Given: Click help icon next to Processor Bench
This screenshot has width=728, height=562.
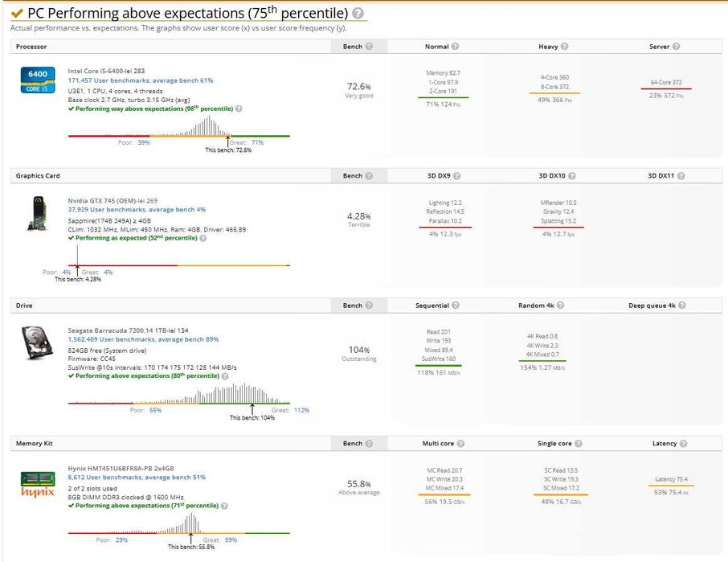Looking at the screenshot, I should coord(369,47).
